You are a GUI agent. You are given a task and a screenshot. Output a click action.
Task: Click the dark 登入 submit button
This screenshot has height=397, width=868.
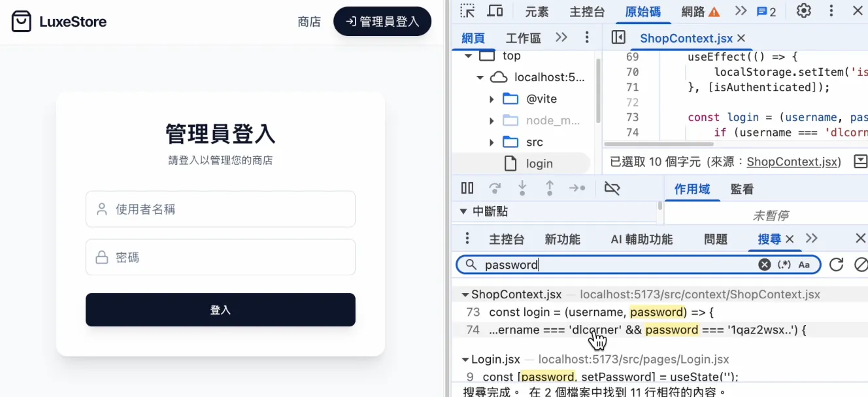[x=220, y=310]
